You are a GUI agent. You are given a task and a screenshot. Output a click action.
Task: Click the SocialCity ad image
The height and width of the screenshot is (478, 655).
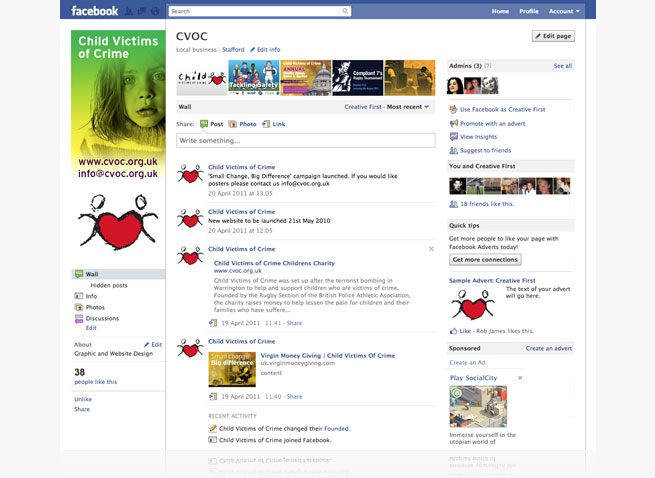tap(478, 407)
